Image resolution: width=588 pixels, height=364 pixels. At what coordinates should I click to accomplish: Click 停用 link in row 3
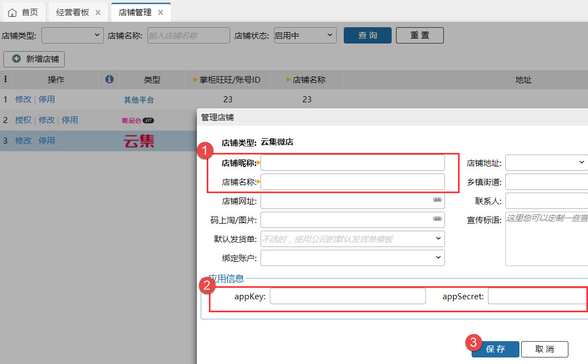(x=46, y=141)
